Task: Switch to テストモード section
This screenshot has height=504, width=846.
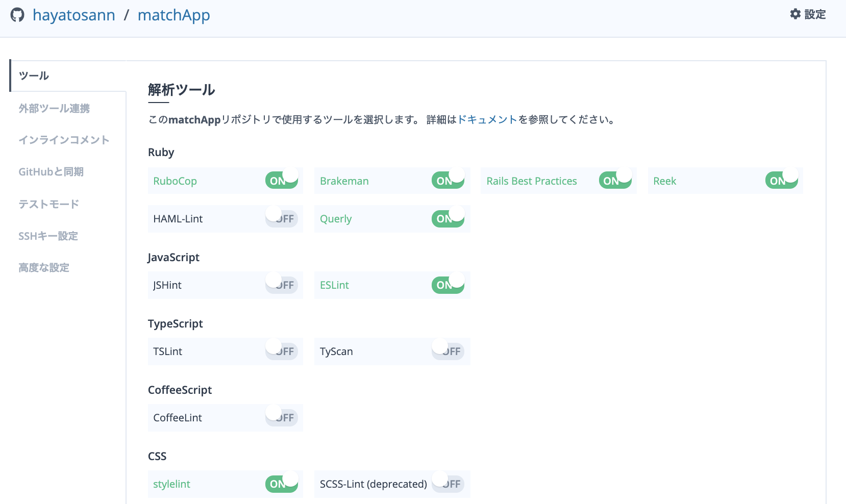Action: click(49, 204)
